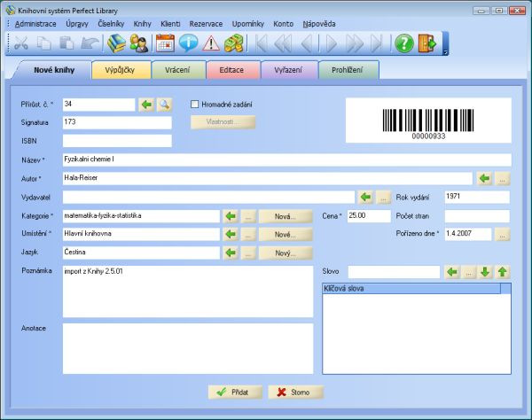Open the Books stack toolbar icon

(x=116, y=43)
